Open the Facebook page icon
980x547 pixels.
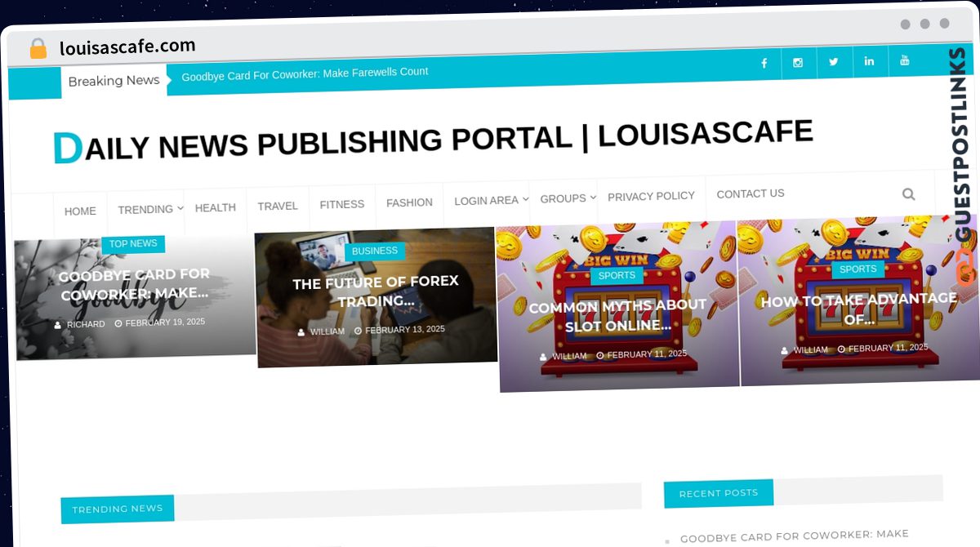pyautogui.click(x=764, y=62)
